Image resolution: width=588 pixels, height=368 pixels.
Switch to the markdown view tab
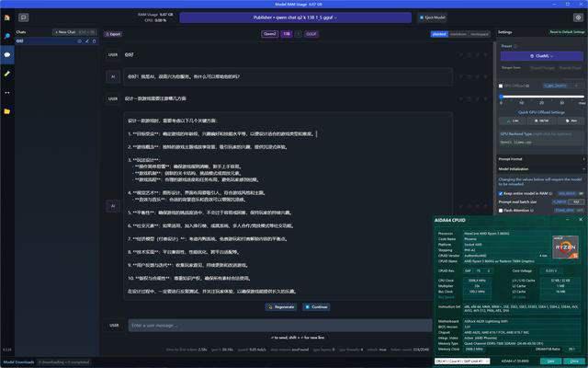click(458, 32)
